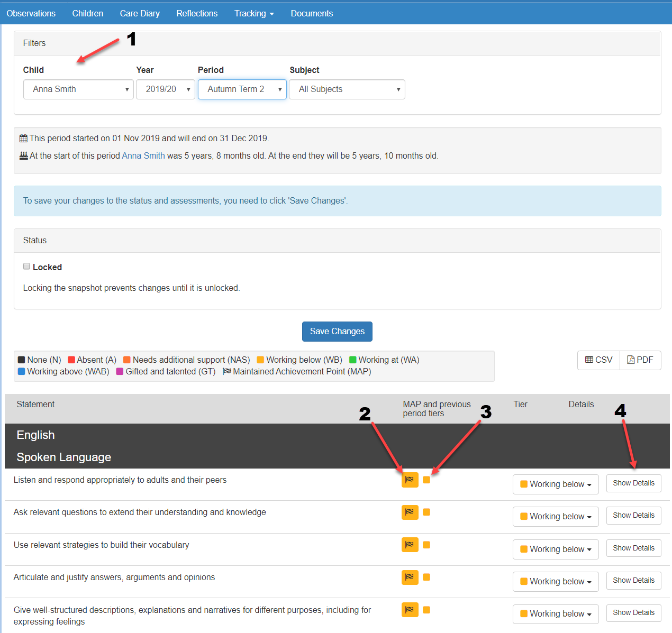
Task: Click the MAP flag icon for 'Use relevant strategies' row
Action: 410,545
